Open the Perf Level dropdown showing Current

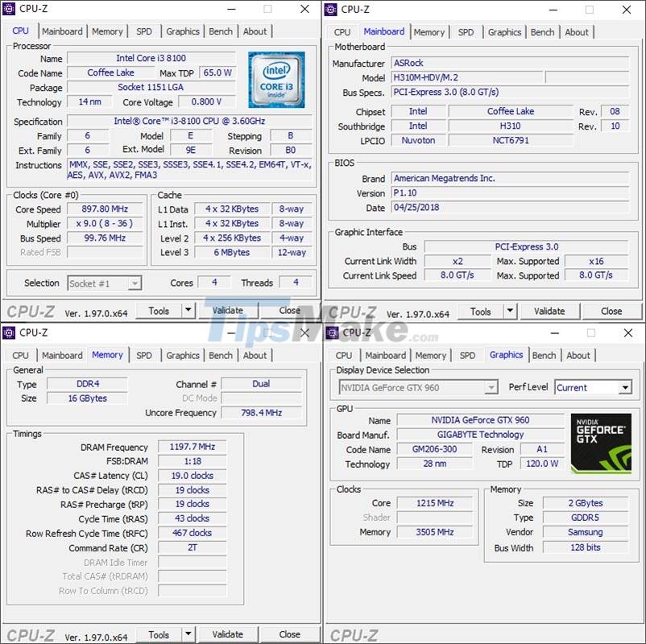(626, 387)
